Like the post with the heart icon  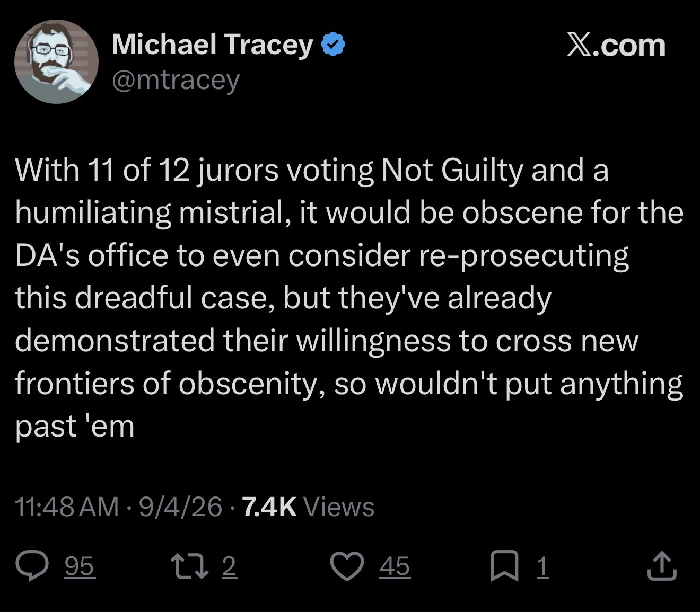pyautogui.click(x=347, y=566)
